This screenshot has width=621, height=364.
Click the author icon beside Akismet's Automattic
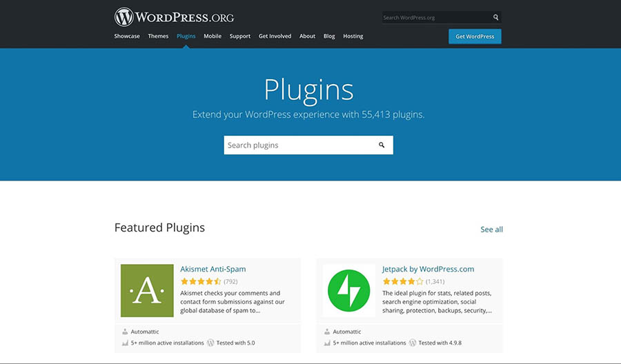click(x=125, y=332)
